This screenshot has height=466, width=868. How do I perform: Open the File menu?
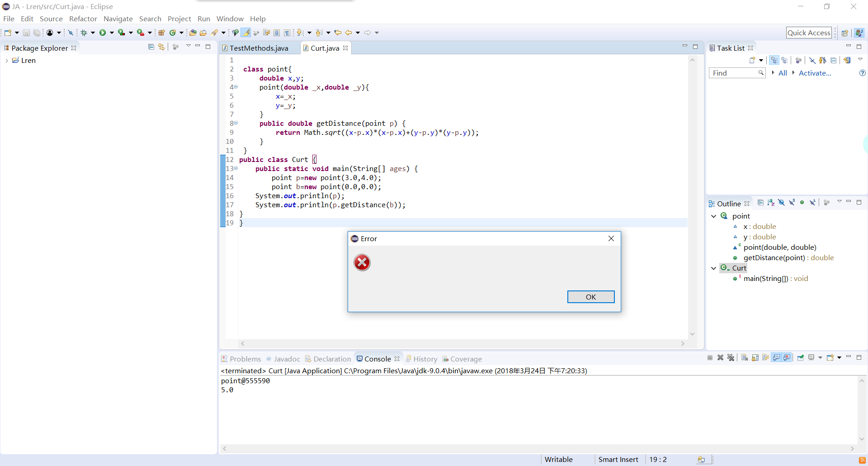(x=9, y=19)
